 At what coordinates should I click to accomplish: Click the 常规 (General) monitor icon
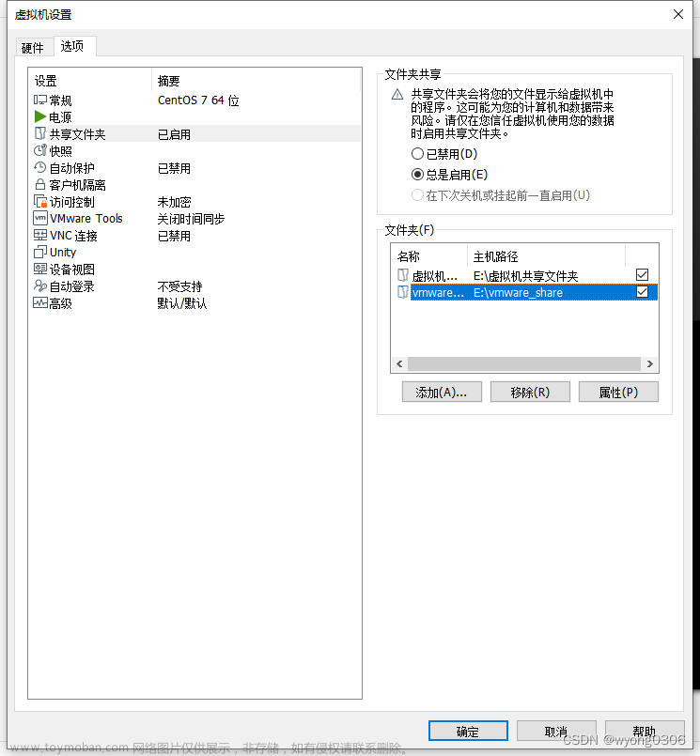click(x=40, y=100)
